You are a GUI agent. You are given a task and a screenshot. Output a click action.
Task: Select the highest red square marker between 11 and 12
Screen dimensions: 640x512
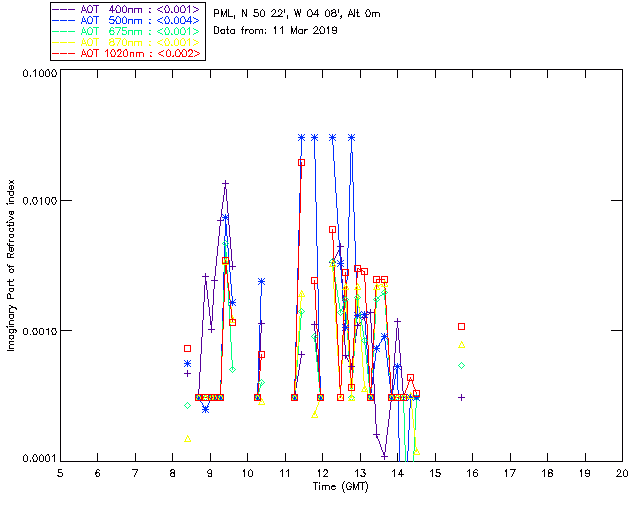point(301,163)
